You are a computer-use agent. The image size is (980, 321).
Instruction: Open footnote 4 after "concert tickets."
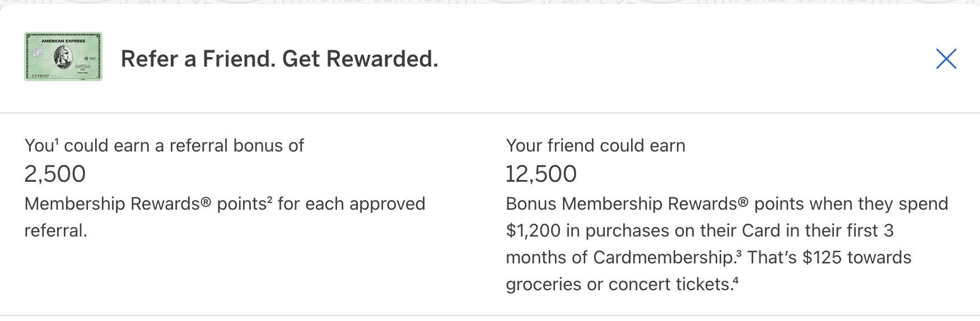[736, 280]
